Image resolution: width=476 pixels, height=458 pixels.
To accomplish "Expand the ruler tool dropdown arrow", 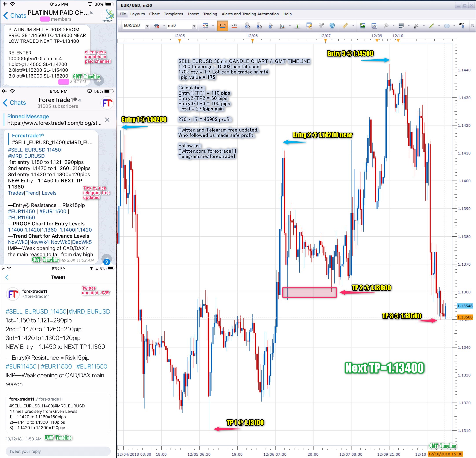I will (353, 26).
